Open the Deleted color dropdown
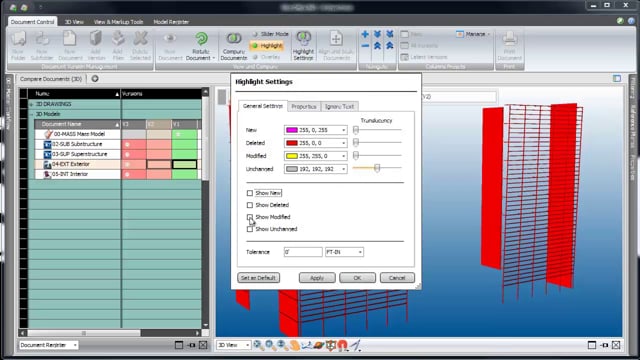The width and height of the screenshot is (640, 360). [344, 143]
